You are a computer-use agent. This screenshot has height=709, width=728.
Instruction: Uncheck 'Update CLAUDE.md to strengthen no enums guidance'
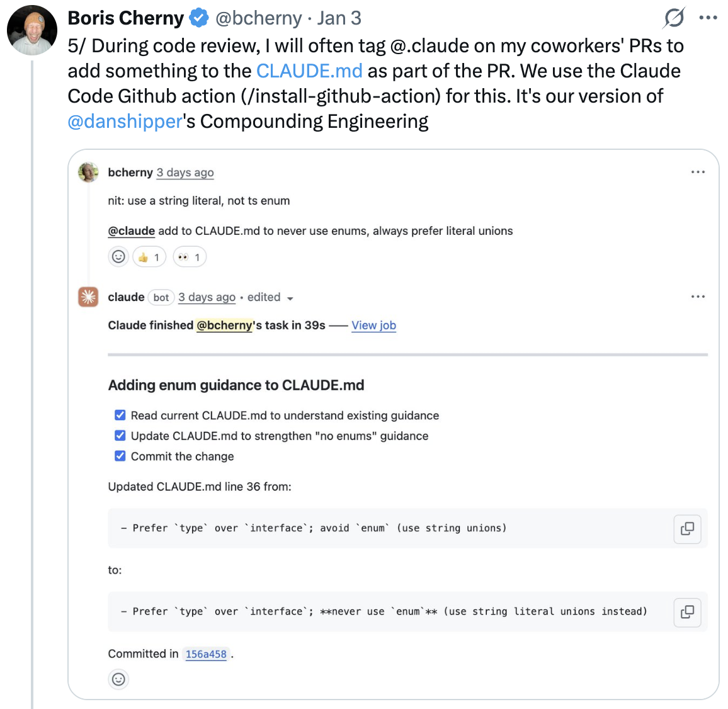tap(120, 435)
